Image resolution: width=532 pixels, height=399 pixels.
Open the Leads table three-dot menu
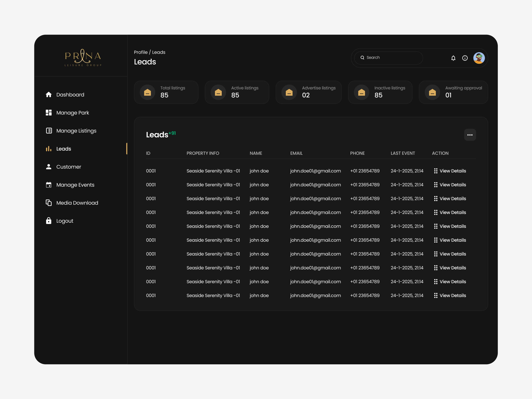coord(470,135)
